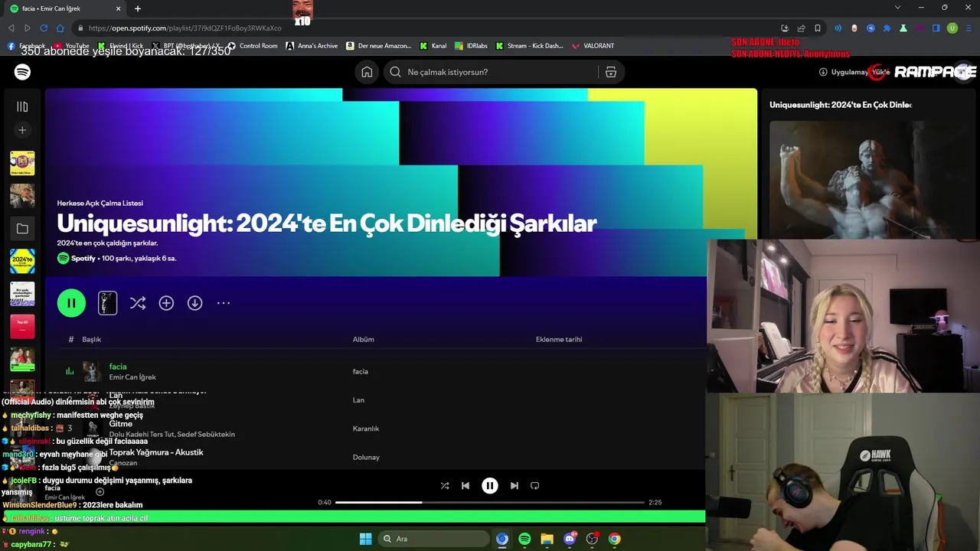Open Chrome three-dot menu

pos(969,28)
